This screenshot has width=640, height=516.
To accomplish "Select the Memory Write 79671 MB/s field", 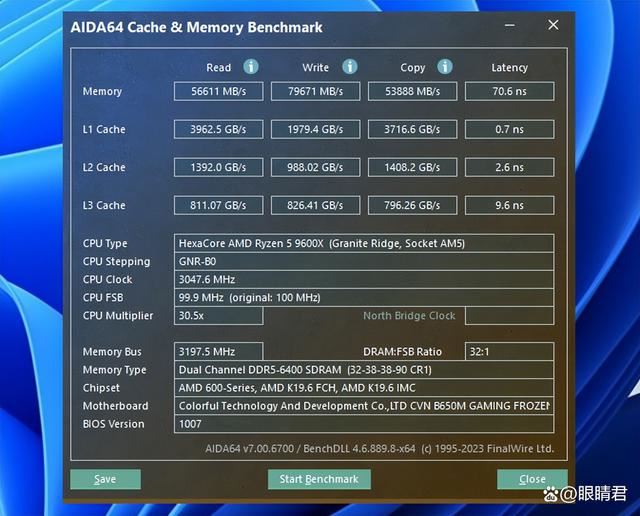I will click(315, 92).
